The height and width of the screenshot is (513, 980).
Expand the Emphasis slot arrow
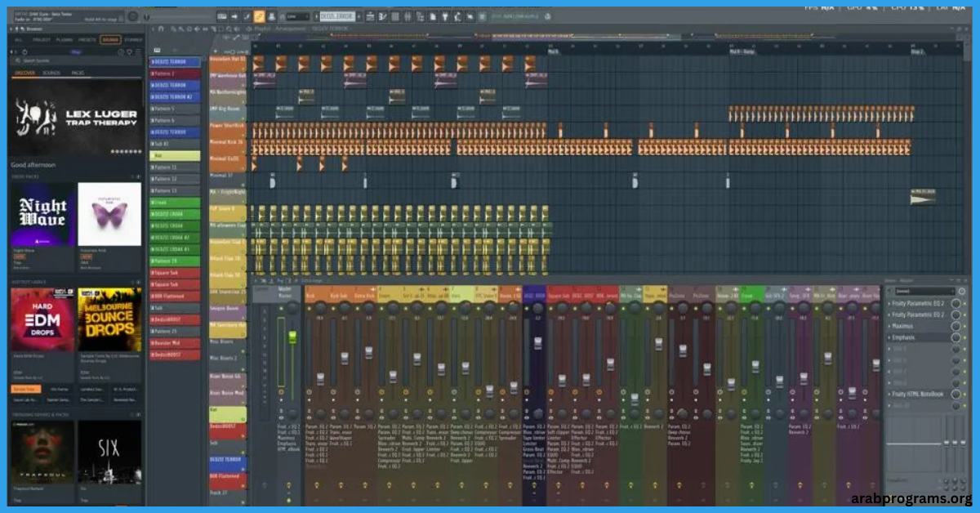(889, 337)
